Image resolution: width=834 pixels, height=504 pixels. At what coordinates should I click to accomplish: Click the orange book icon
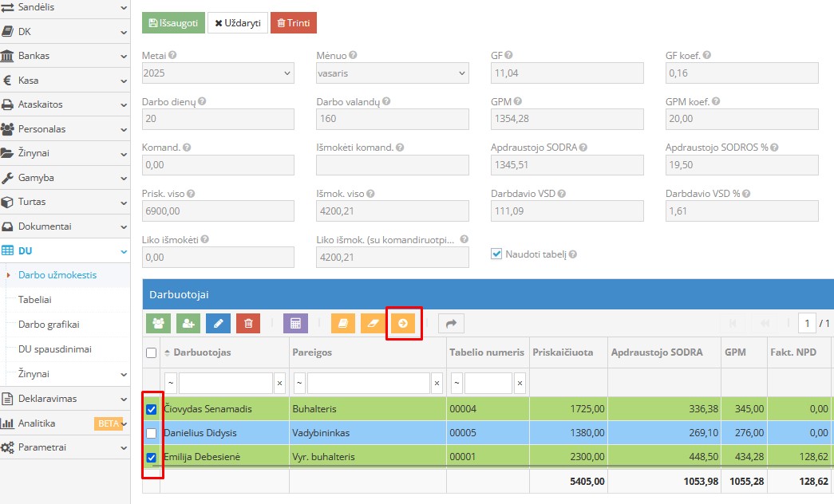pos(343,323)
